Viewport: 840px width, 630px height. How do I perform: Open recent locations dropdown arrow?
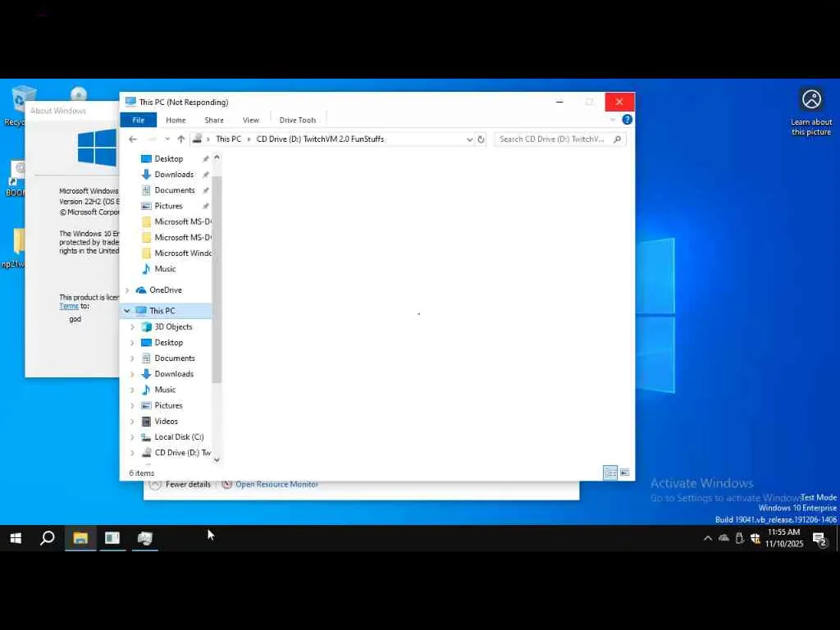point(167,139)
